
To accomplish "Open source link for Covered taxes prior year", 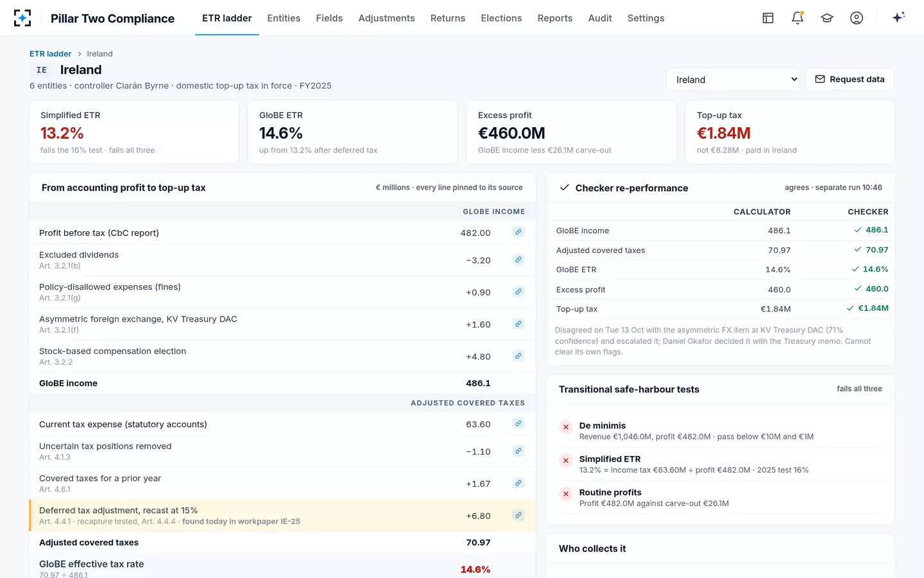I will pyautogui.click(x=518, y=483).
